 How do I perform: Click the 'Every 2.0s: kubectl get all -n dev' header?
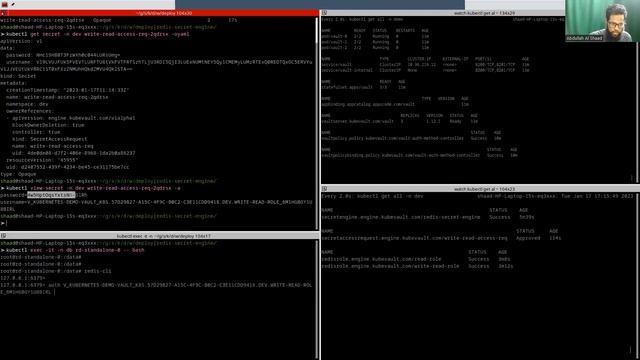click(x=372, y=196)
